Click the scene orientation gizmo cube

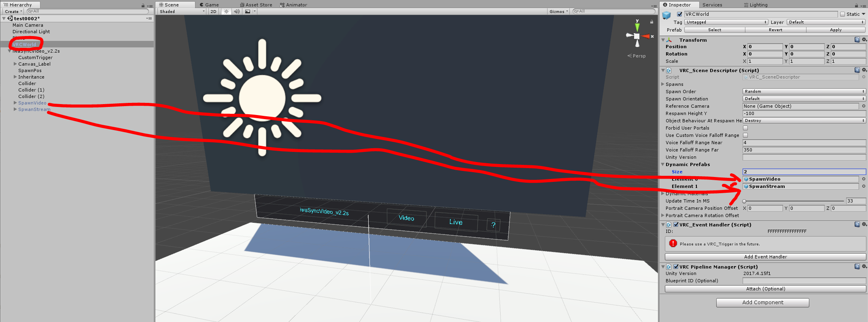(637, 36)
